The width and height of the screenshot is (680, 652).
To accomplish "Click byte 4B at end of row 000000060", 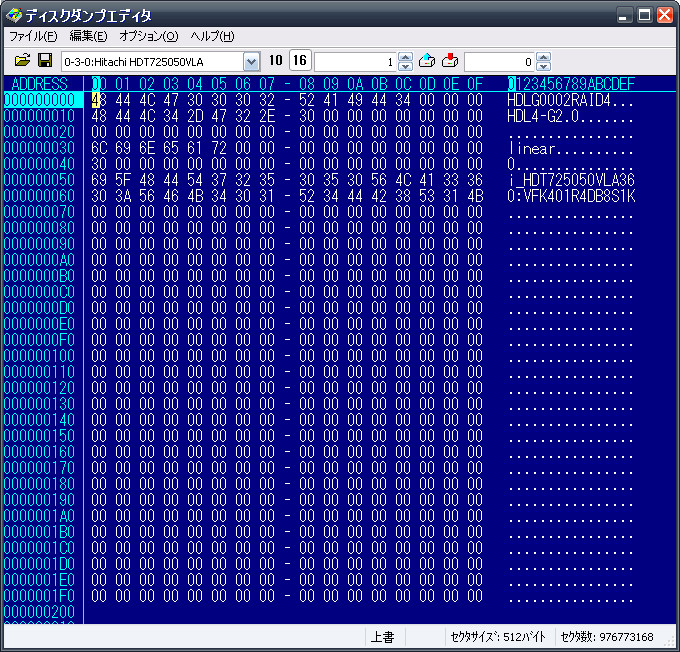I will click(475, 196).
